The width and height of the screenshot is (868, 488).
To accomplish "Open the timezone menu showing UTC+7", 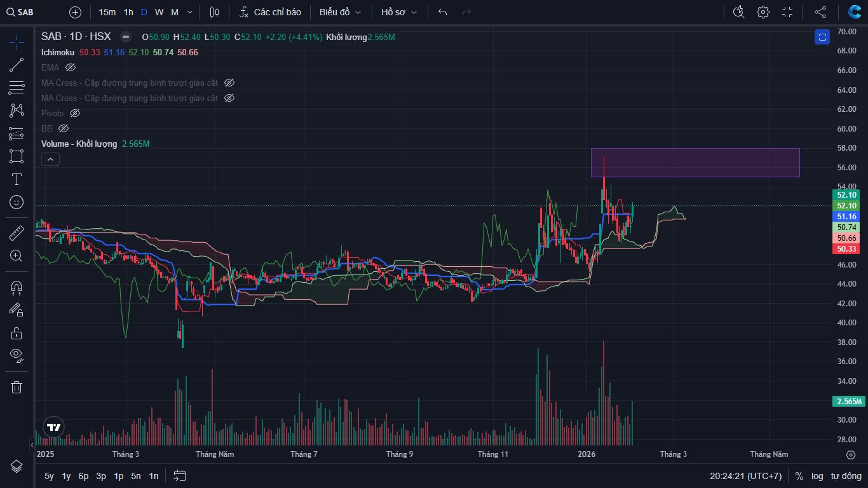I will point(746,476).
